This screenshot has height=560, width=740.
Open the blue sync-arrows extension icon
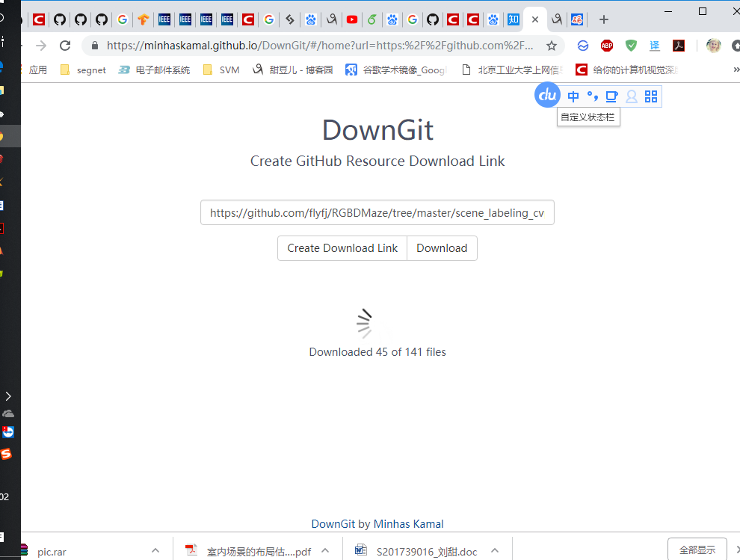click(583, 46)
